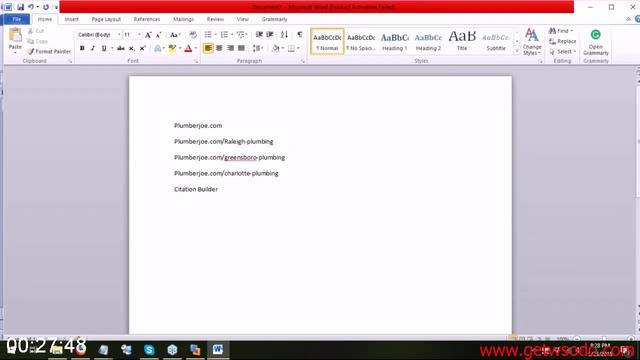Activate the Format Painter brush
640x360 pixels.
pos(49,51)
